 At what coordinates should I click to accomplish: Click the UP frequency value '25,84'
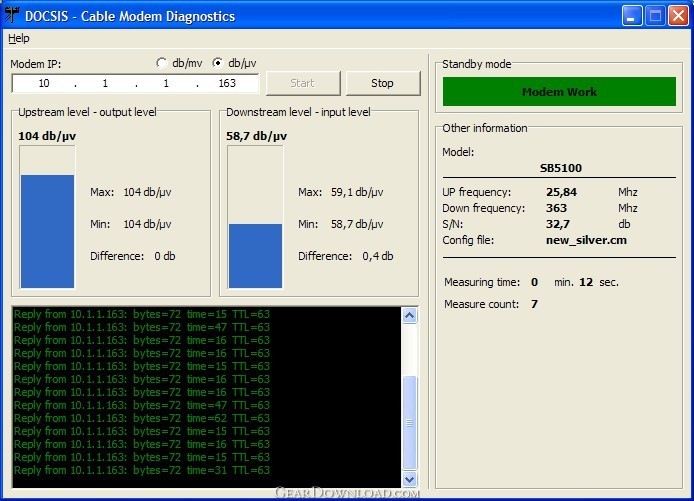pyautogui.click(x=561, y=193)
